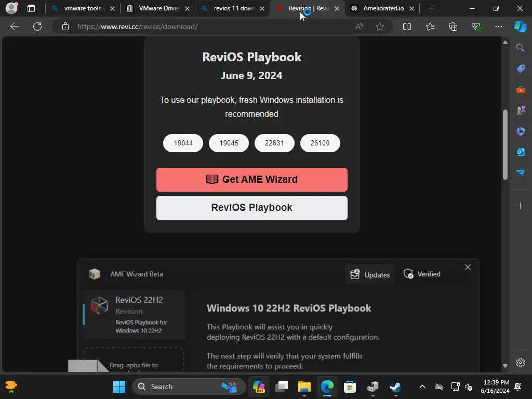Open split screen view
Viewport: 532px width, 399px height.
(407, 26)
